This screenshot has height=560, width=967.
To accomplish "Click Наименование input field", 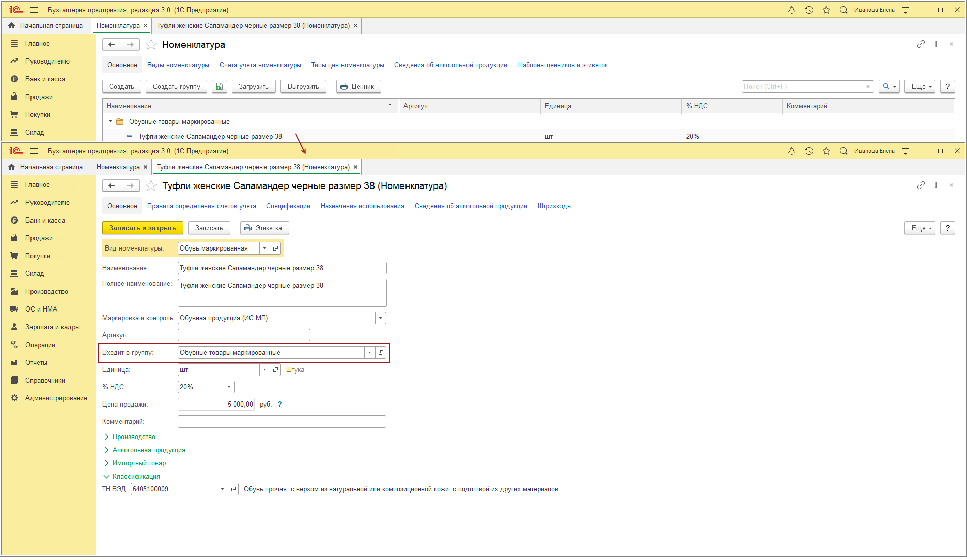I will click(282, 268).
